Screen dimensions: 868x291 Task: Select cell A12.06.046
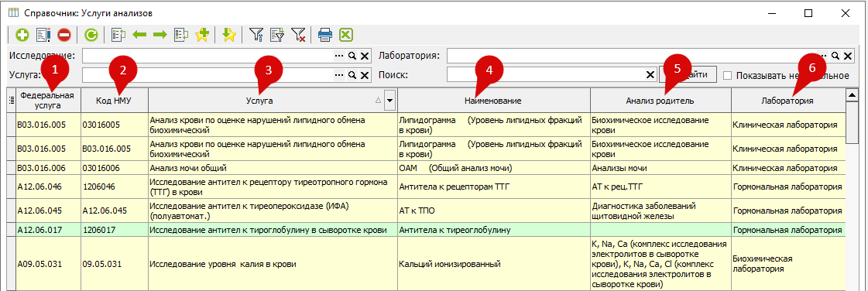click(x=49, y=187)
